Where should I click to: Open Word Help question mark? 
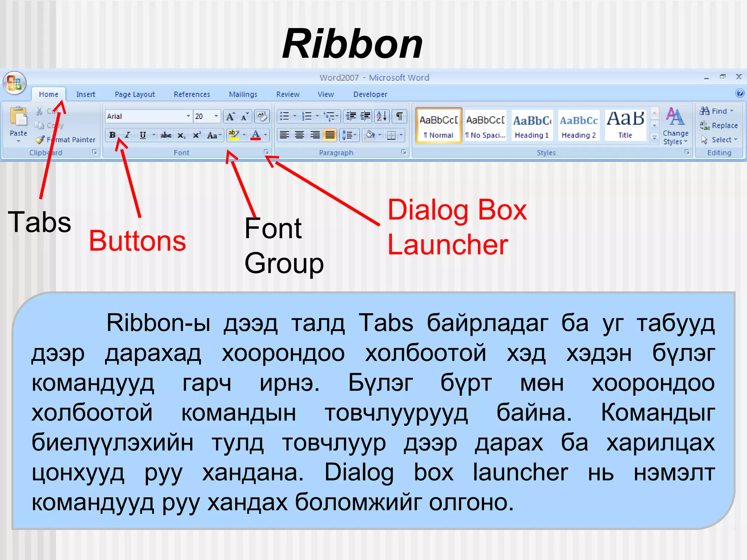pyautogui.click(x=739, y=93)
